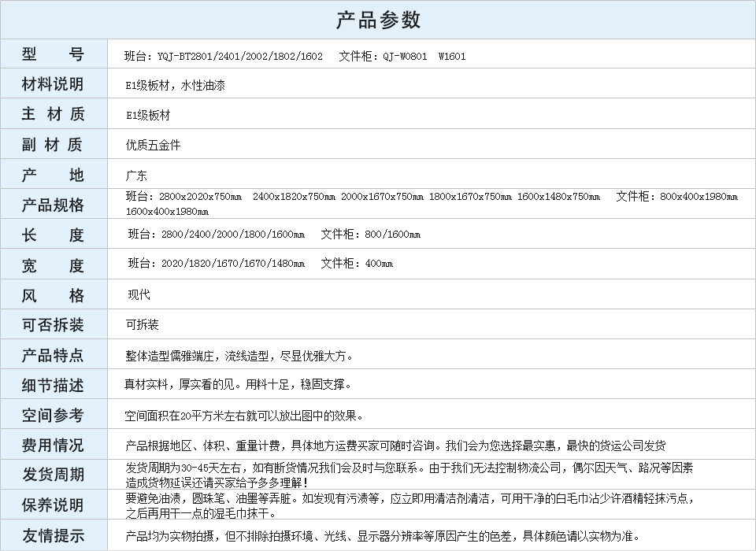This screenshot has height=551, width=756.
Task: Click the 细节描述 description text
Action: click(238, 385)
